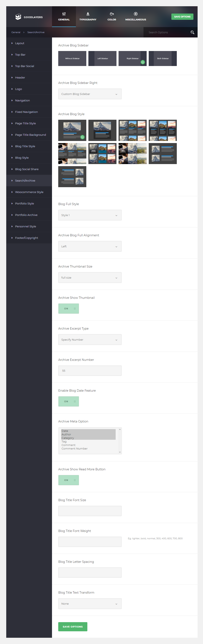
Task: Turn off Archive Show Read More Button
Action: (69, 480)
